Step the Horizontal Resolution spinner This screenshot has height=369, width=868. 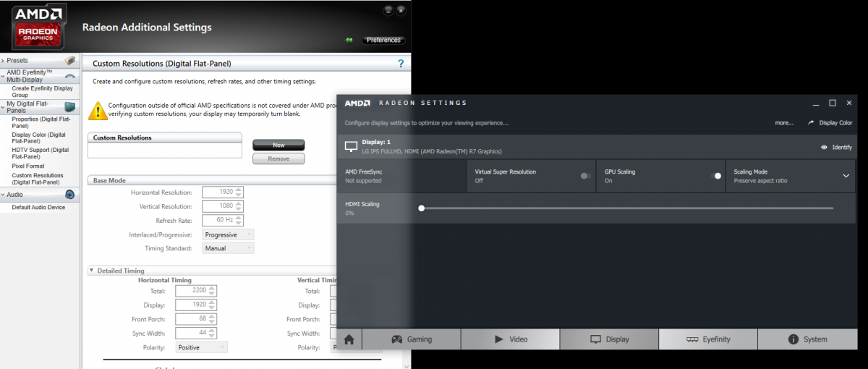coord(239,192)
